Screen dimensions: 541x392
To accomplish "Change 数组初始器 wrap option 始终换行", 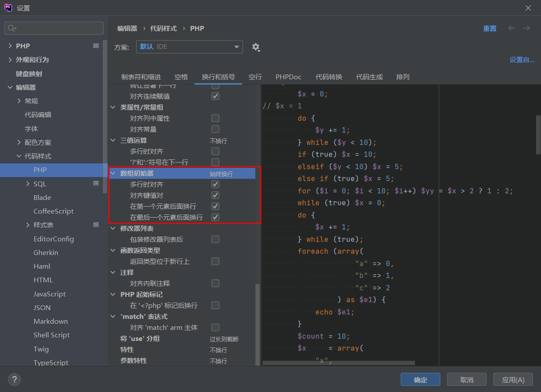I will [221, 174].
